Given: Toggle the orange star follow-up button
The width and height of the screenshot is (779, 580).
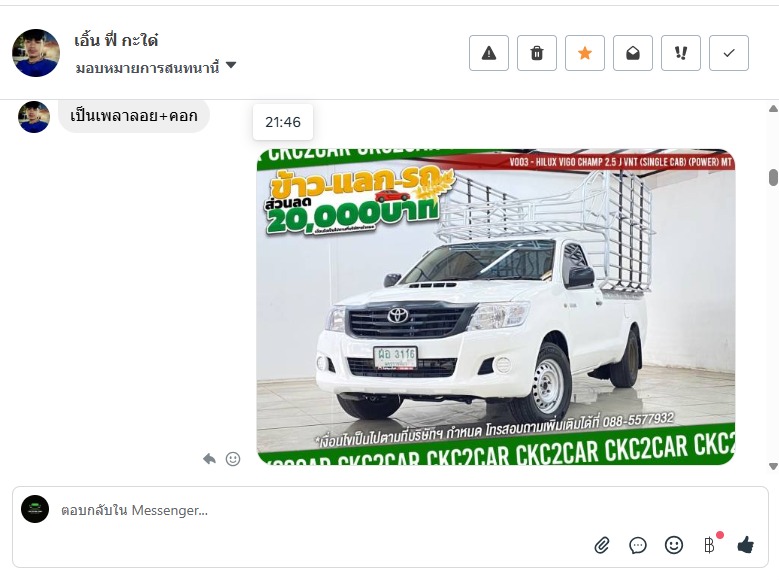Looking at the screenshot, I should coord(585,53).
